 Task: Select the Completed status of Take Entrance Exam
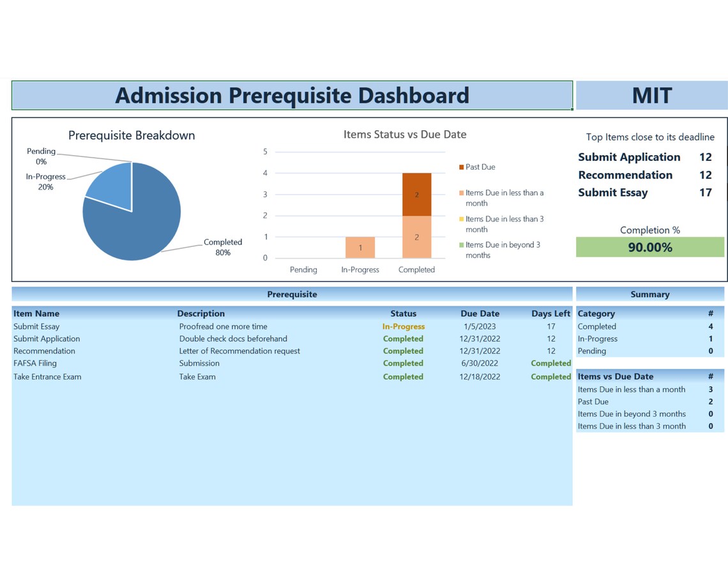(403, 377)
